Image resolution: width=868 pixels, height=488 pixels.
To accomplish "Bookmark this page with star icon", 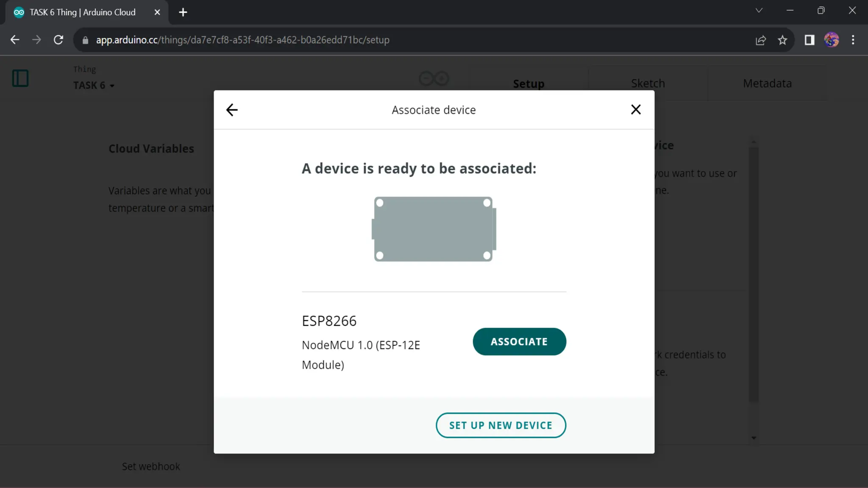I will 782,40.
